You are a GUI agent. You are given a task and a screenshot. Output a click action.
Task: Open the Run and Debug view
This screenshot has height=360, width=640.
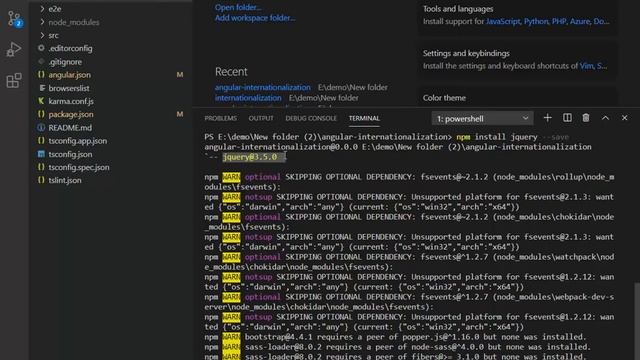coord(13,49)
